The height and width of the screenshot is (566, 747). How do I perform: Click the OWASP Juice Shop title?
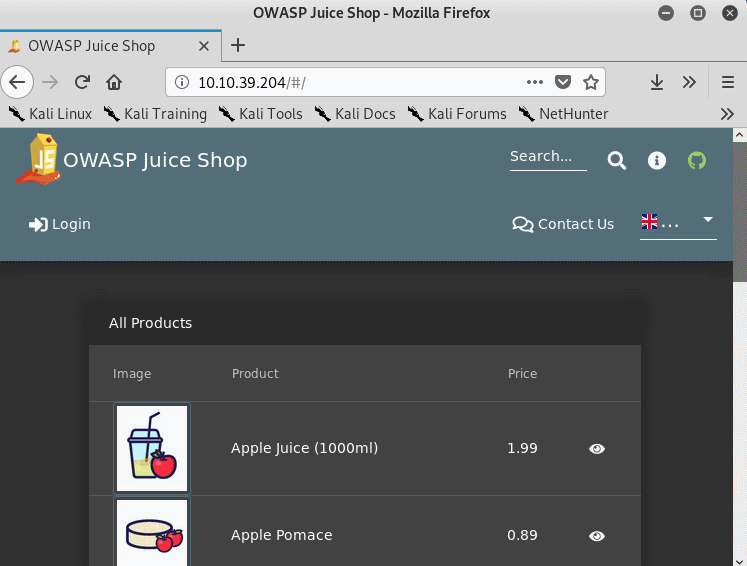click(x=155, y=160)
